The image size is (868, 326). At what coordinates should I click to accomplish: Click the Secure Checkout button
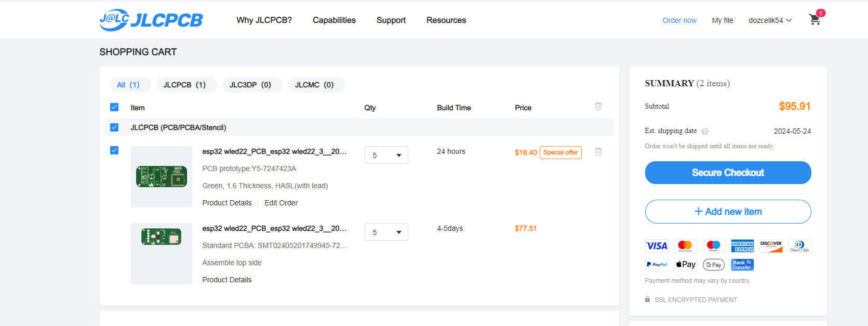coord(728,173)
